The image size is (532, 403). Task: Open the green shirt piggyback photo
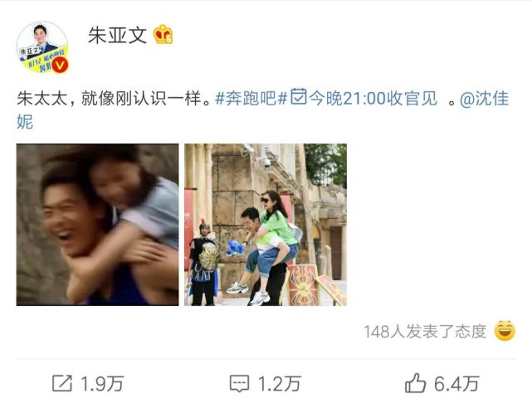click(x=266, y=225)
